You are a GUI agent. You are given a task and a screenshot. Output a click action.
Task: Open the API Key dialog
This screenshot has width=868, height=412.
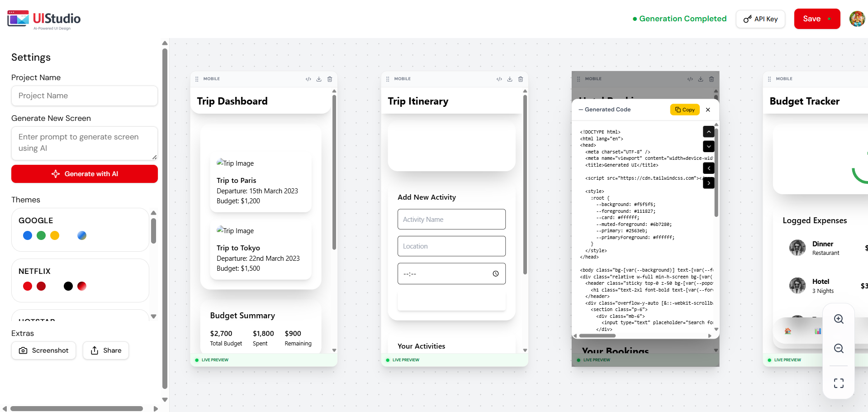click(760, 19)
